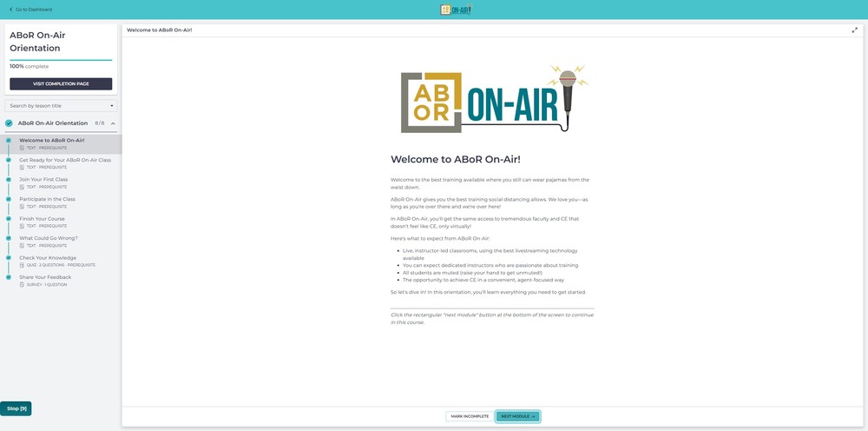
Task: Click the ABoR On-Air logo in header
Action: point(457,10)
